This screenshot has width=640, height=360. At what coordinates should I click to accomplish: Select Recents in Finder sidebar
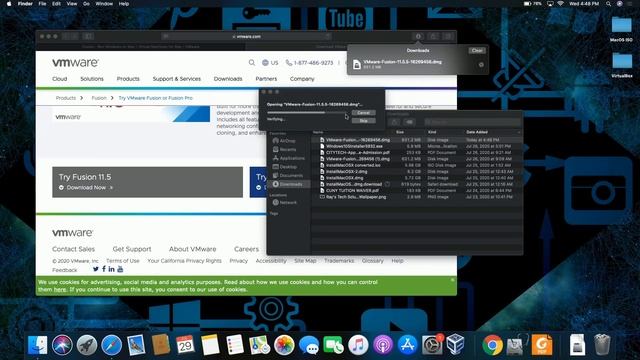point(288,149)
